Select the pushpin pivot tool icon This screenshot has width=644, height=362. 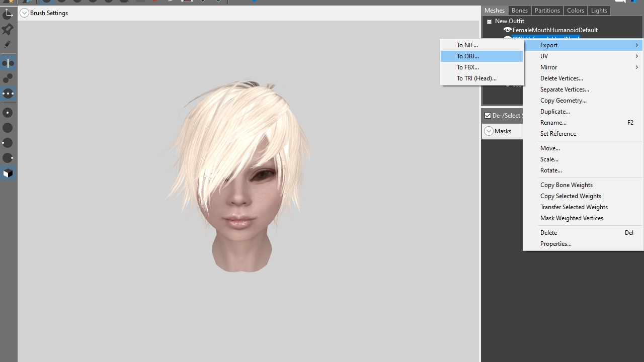(x=8, y=30)
